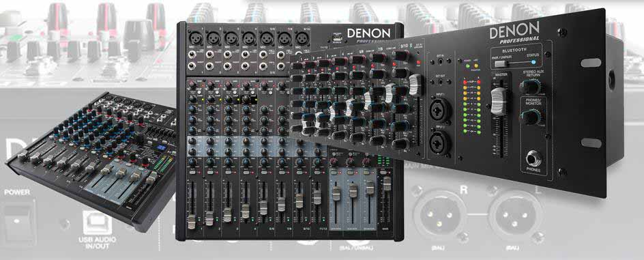The width and height of the screenshot is (644, 260).
Task: Select the angled small mixer on left
Action: (x=91, y=160)
